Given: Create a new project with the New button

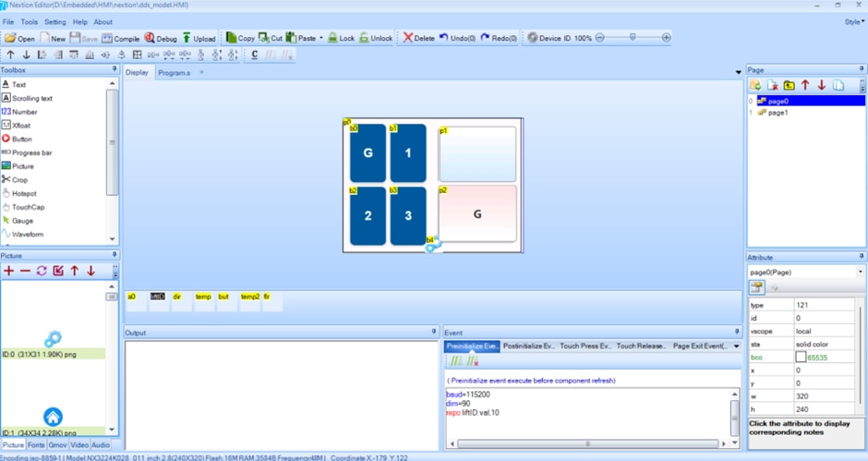Looking at the screenshot, I should pyautogui.click(x=54, y=38).
